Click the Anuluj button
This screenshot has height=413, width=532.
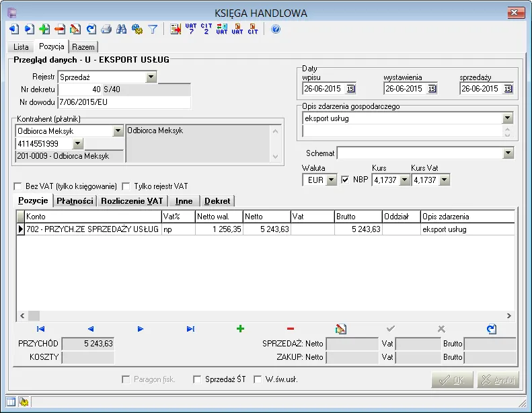[x=498, y=380]
